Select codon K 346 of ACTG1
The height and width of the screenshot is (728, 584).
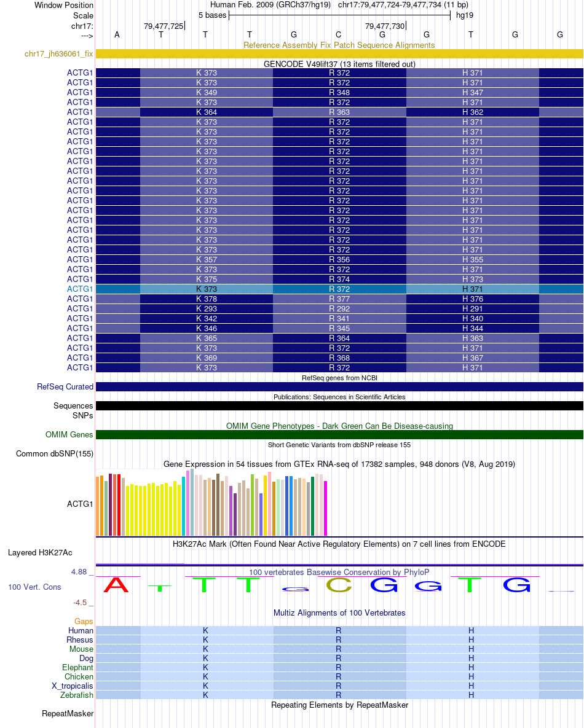(x=207, y=328)
